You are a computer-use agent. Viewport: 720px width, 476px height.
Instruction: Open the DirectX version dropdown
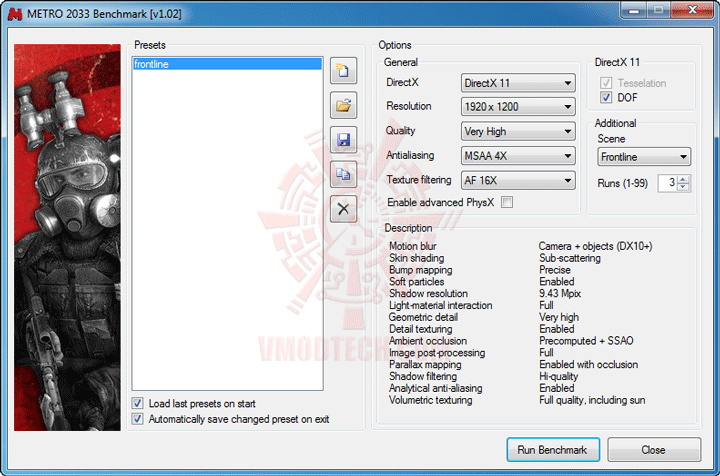click(518, 83)
